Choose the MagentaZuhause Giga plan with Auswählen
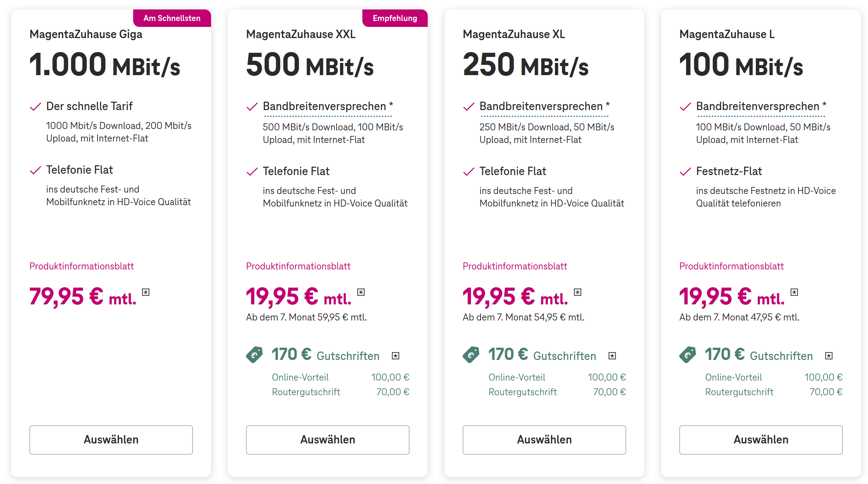Image resolution: width=868 pixels, height=484 pixels. [111, 440]
